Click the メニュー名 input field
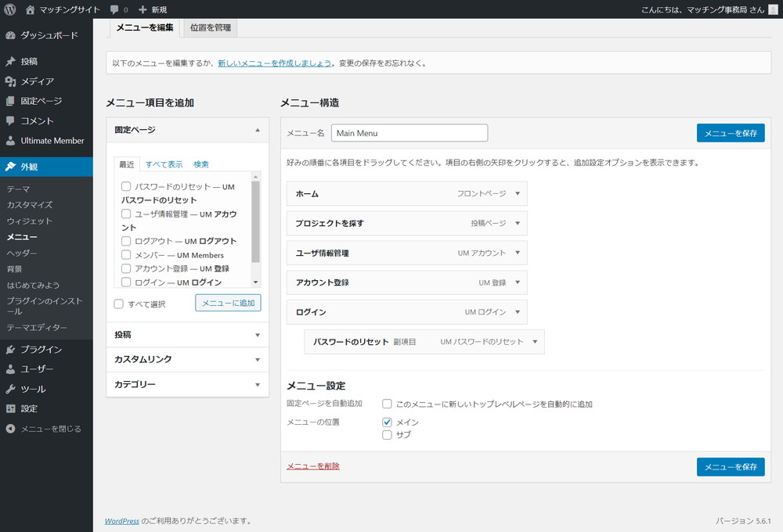This screenshot has width=783, height=532. pos(410,133)
